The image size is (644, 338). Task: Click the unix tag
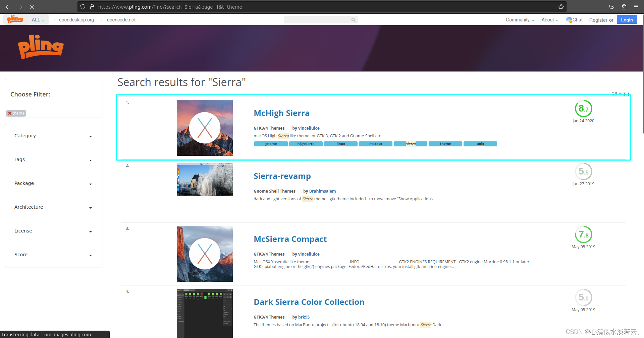(x=480, y=144)
